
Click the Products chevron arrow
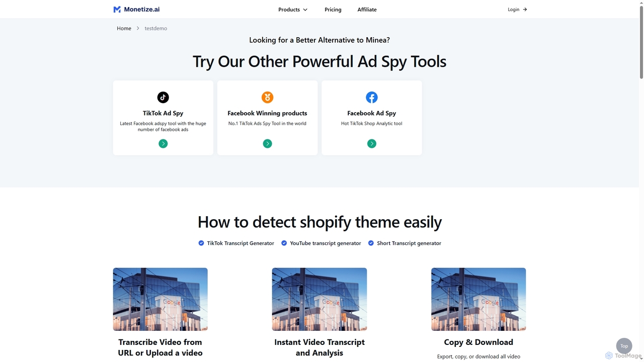point(305,10)
